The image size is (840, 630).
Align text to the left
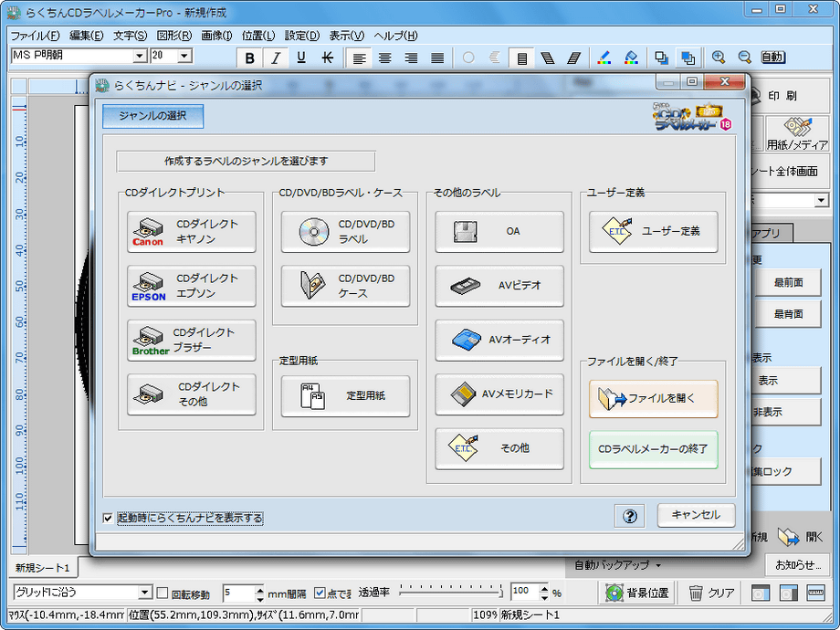359,58
